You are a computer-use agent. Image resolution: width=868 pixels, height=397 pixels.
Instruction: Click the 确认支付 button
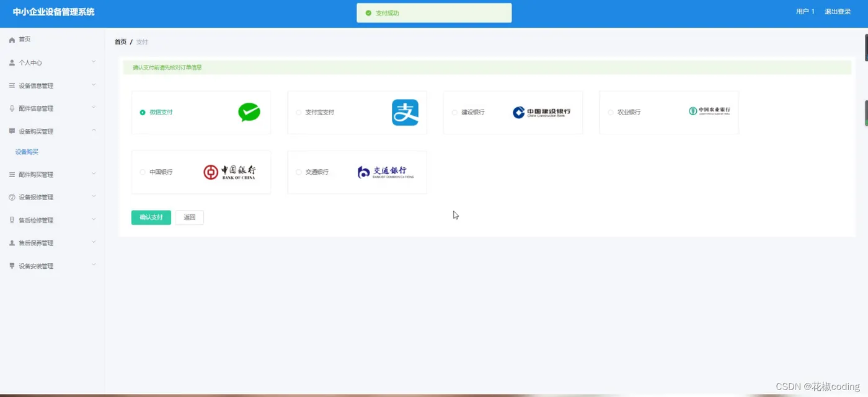pyautogui.click(x=151, y=217)
